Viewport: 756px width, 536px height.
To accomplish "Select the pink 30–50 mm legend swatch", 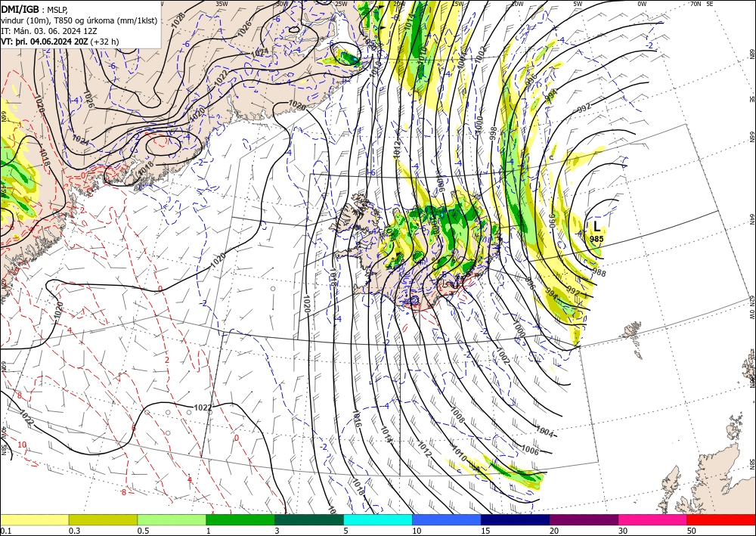I will click(x=653, y=519).
